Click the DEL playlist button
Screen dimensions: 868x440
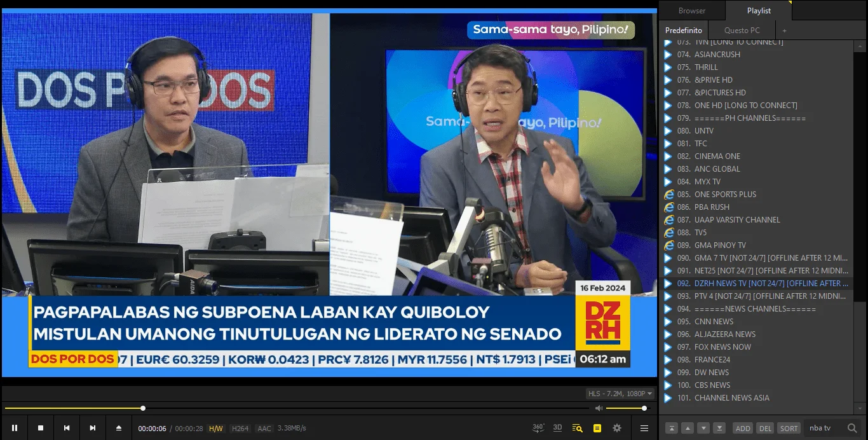point(766,429)
